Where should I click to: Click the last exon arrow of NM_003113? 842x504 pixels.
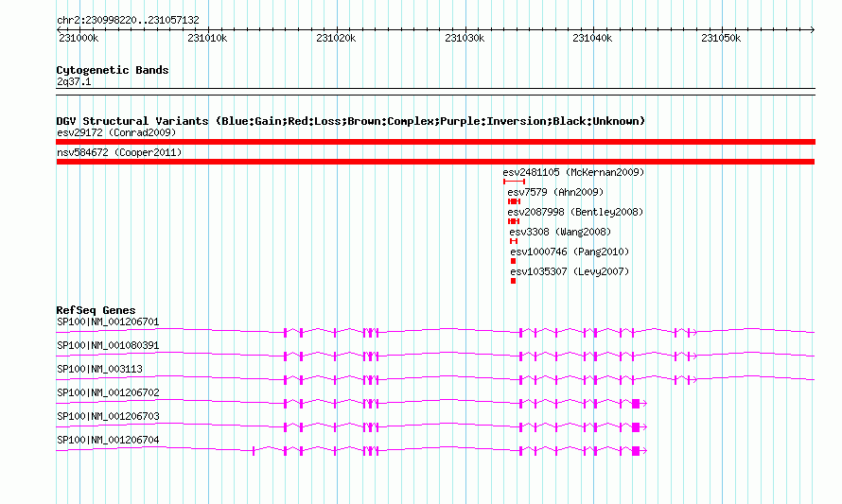point(693,380)
